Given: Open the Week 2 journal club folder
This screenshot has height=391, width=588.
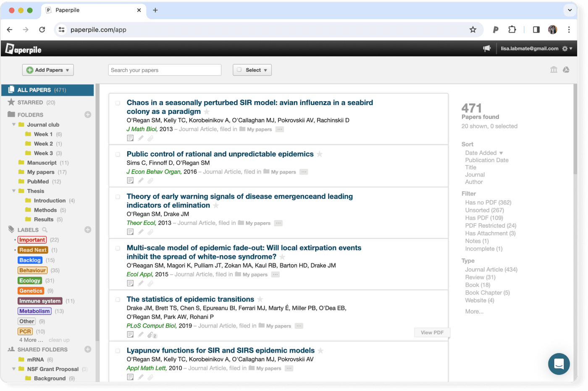Looking at the screenshot, I should click(x=43, y=143).
